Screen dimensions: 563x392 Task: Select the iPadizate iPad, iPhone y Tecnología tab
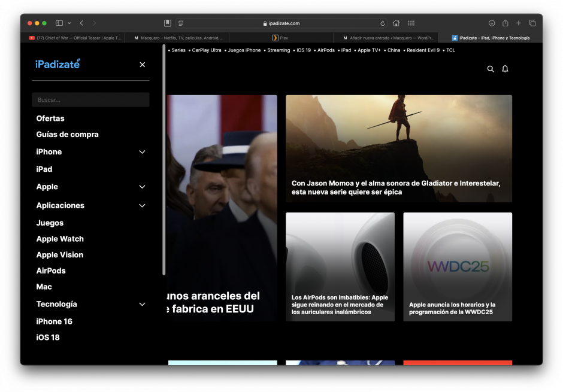pyautogui.click(x=490, y=38)
